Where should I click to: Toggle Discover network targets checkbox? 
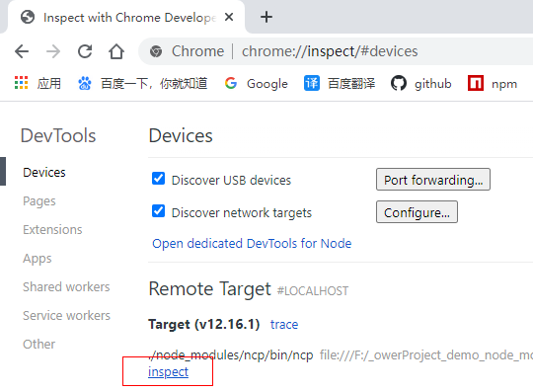click(x=158, y=211)
